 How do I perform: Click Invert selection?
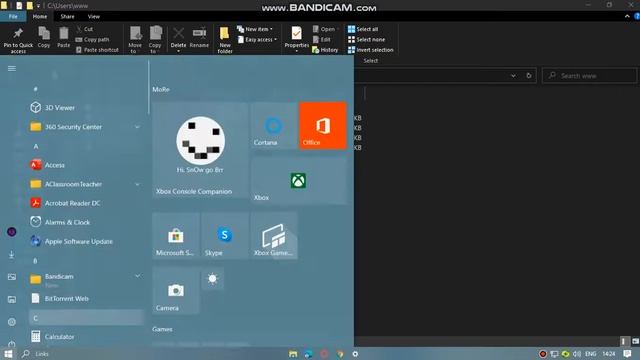371,50
